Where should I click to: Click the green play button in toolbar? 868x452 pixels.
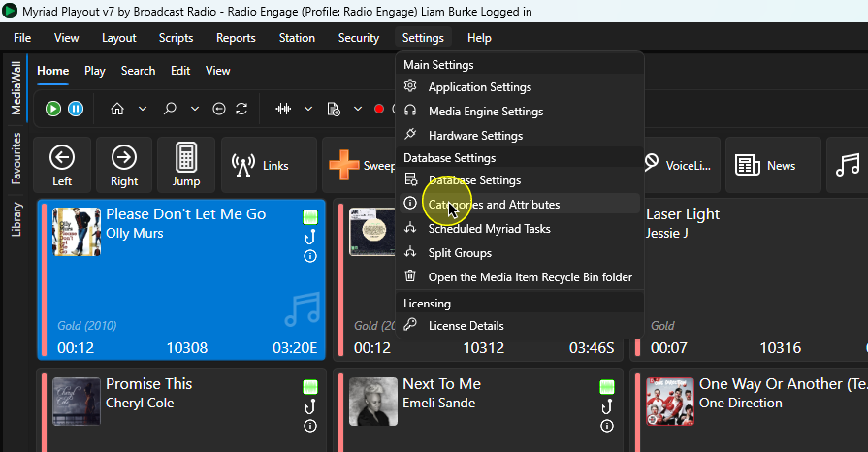point(53,109)
